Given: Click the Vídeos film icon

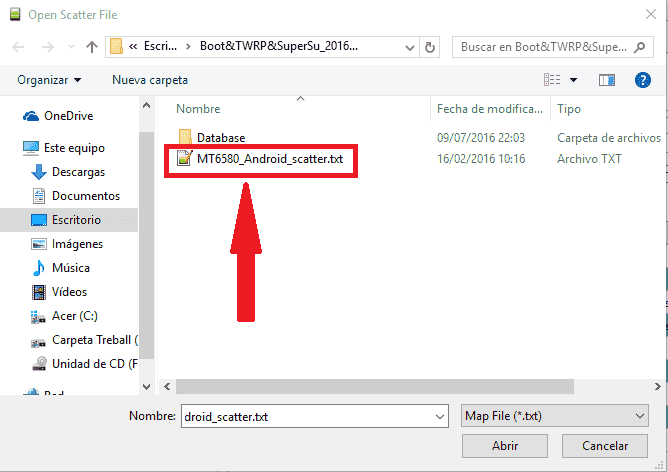Looking at the screenshot, I should [x=39, y=292].
